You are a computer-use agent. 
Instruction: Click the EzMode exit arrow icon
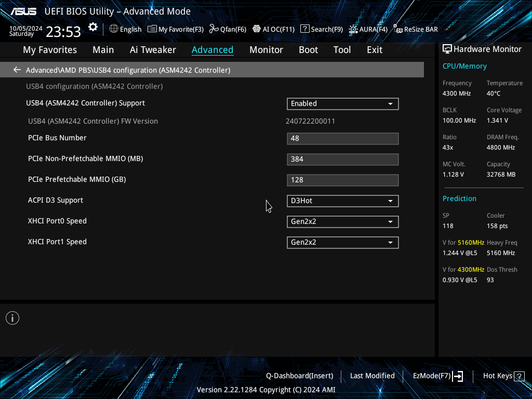(x=458, y=376)
